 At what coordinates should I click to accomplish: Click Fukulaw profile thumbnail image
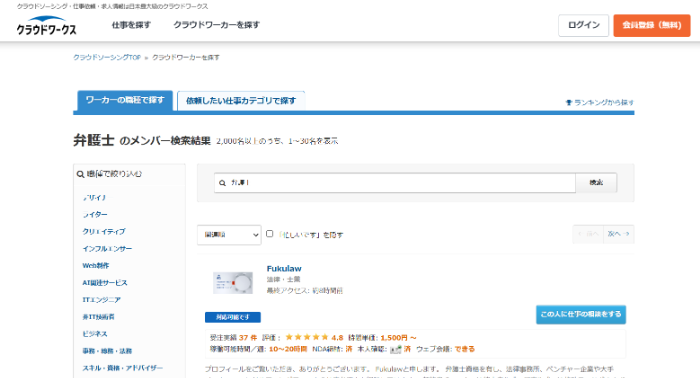coord(233,282)
